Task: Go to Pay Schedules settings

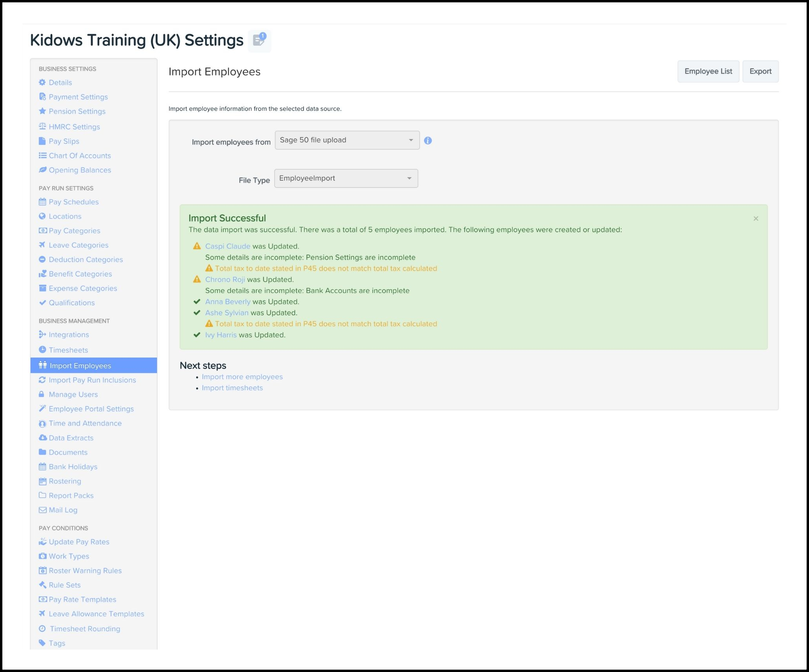Action: coord(73,202)
